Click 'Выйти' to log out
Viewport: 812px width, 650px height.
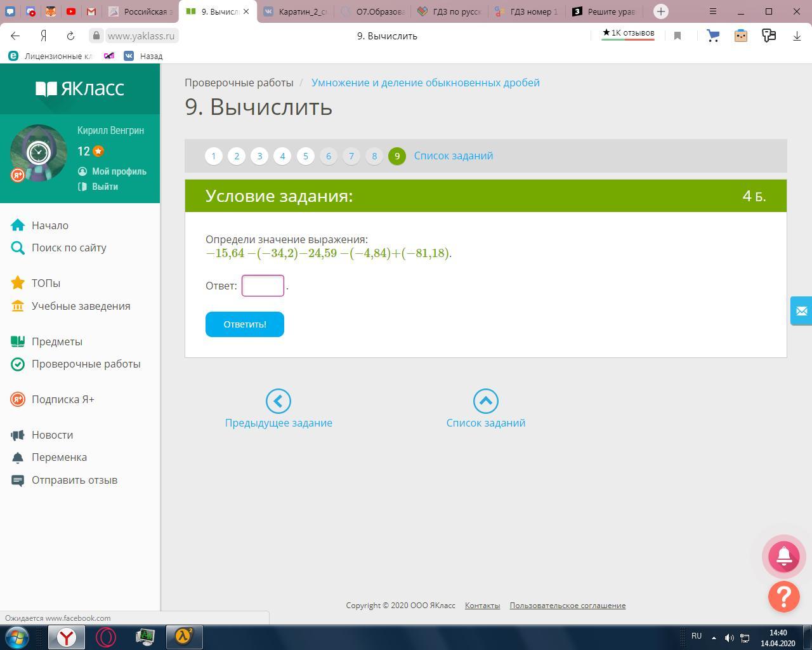click(x=98, y=187)
